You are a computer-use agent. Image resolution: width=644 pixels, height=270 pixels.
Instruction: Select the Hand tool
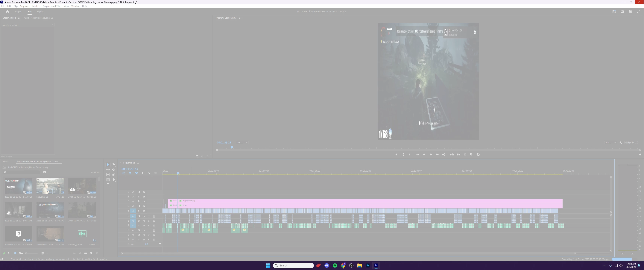click(x=113, y=180)
